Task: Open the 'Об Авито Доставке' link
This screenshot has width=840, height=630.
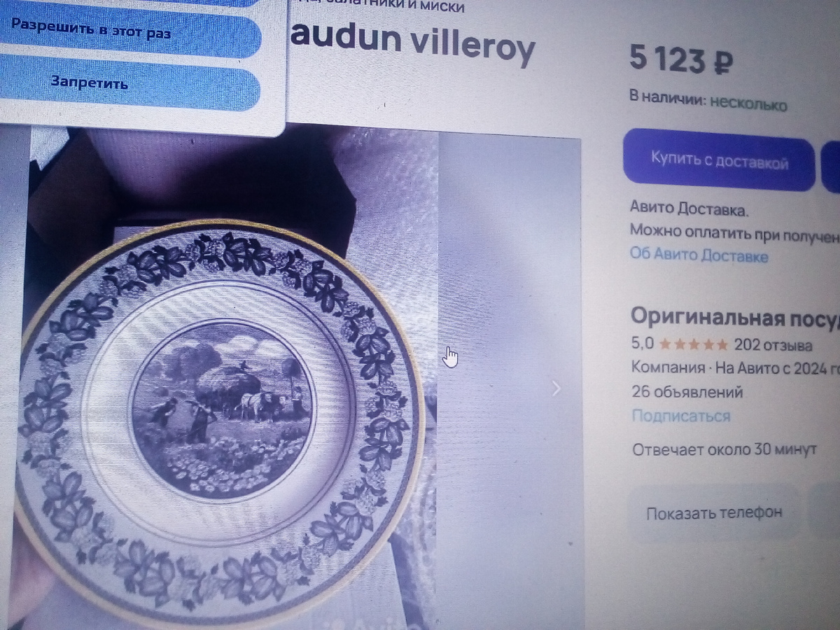Action: pos(699,255)
